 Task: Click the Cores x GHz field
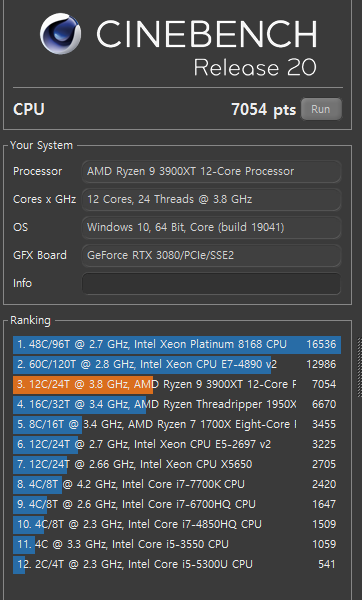[211, 199]
